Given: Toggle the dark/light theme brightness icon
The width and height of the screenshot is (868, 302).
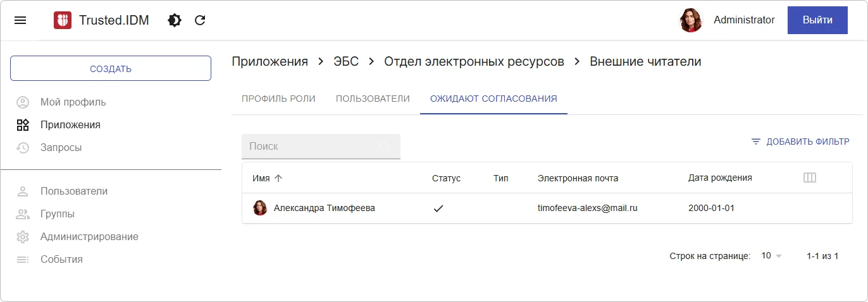Looking at the screenshot, I should tap(175, 20).
